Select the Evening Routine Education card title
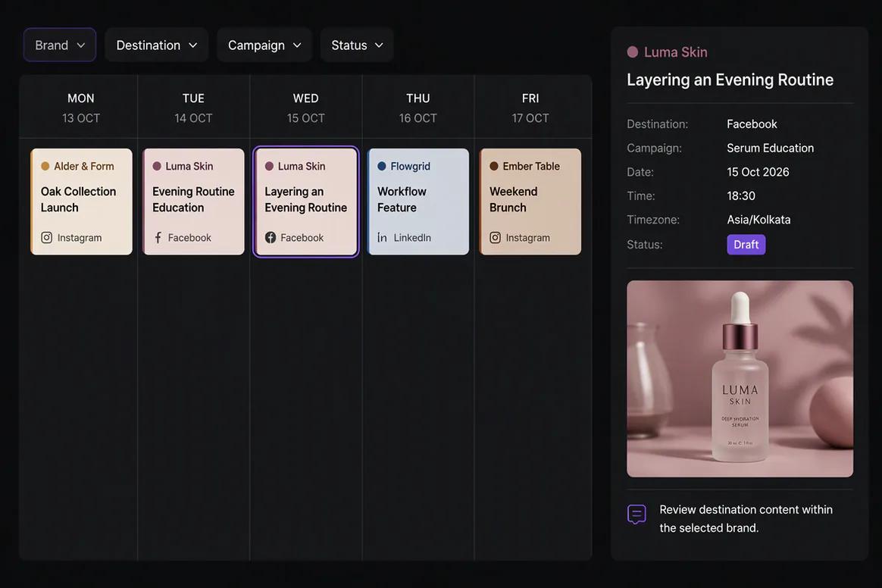Screen dimensions: 882x588 [x=193, y=199]
